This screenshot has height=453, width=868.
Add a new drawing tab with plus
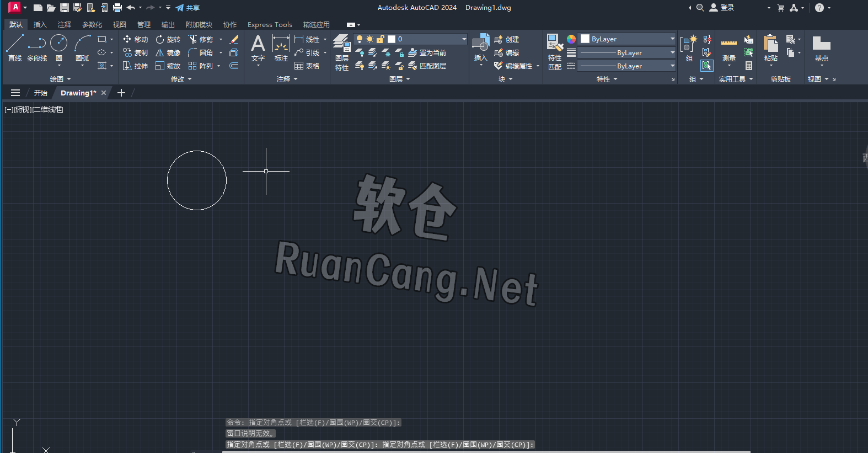pyautogui.click(x=121, y=93)
